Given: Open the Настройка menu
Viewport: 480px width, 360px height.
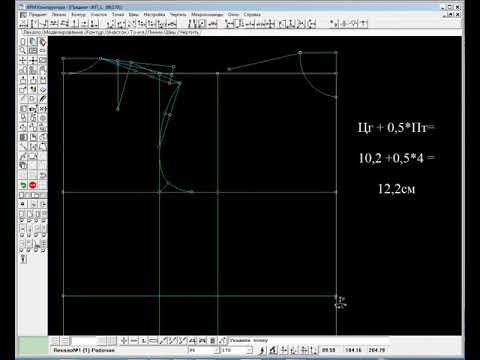Looking at the screenshot, I should (154, 15).
